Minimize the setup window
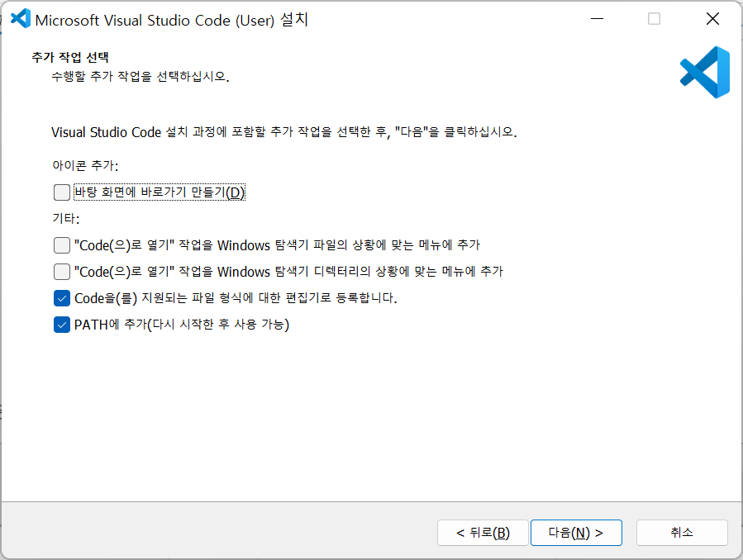Viewport: 743px width, 560px height. click(x=597, y=19)
